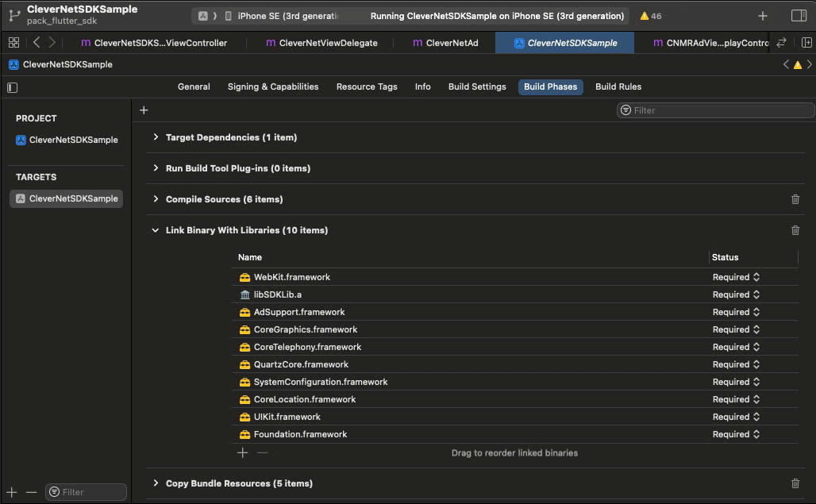Open the related items grid icon
This screenshot has height=504, width=816.
point(14,43)
